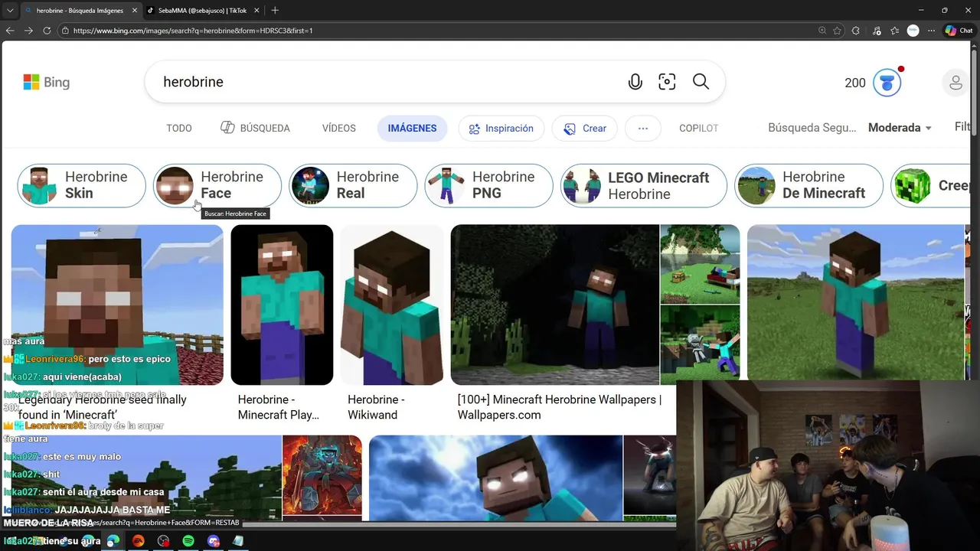Screen dimensions: 980x551
Task: Close the SebaMMA TikTok tab
Action: [255, 11]
